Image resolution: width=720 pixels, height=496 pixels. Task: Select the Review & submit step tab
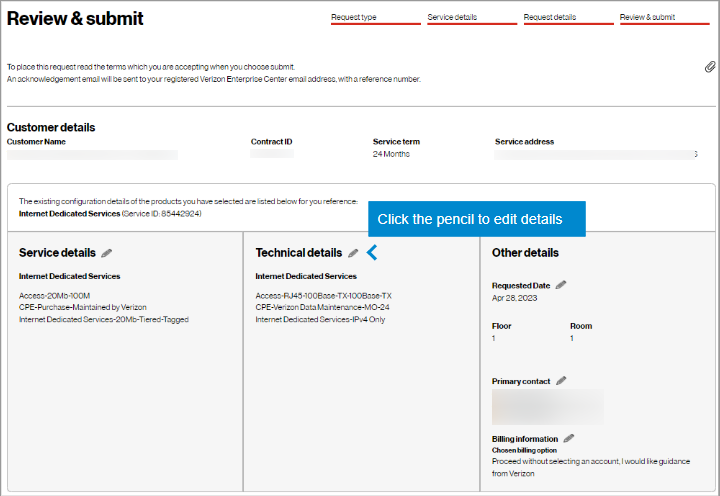point(663,18)
